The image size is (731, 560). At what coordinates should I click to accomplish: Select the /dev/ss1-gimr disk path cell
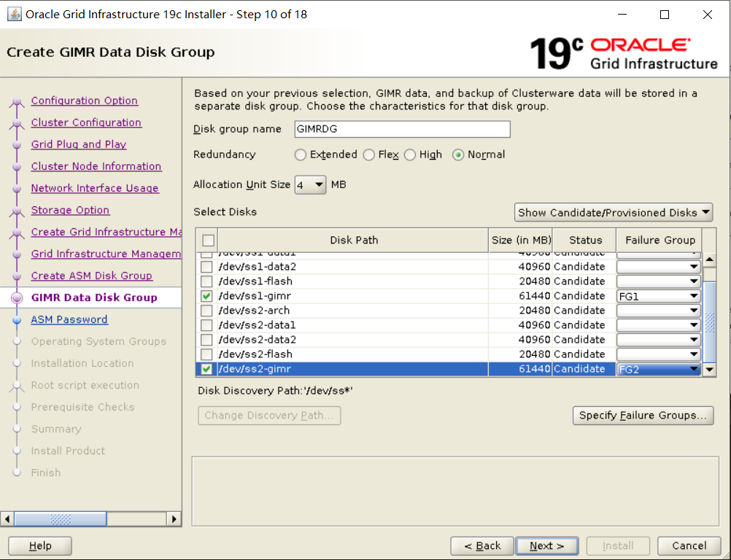coord(353,296)
